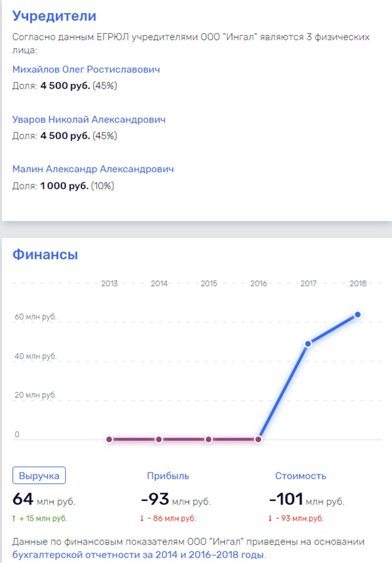
Task: Click the 2017 data point on chart
Action: point(308,344)
